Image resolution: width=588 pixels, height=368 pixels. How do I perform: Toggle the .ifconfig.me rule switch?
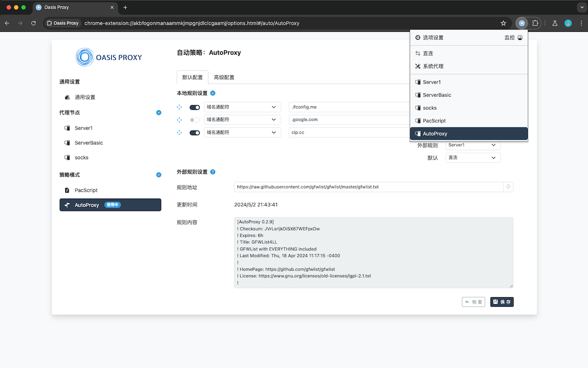pyautogui.click(x=195, y=107)
